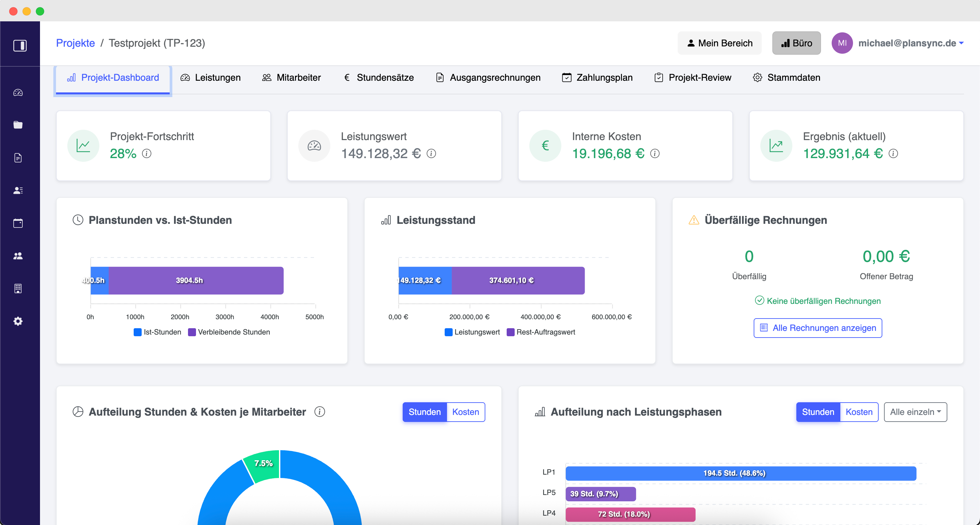Select the team members icon in sidebar
This screenshot has height=525, width=980.
18,255
